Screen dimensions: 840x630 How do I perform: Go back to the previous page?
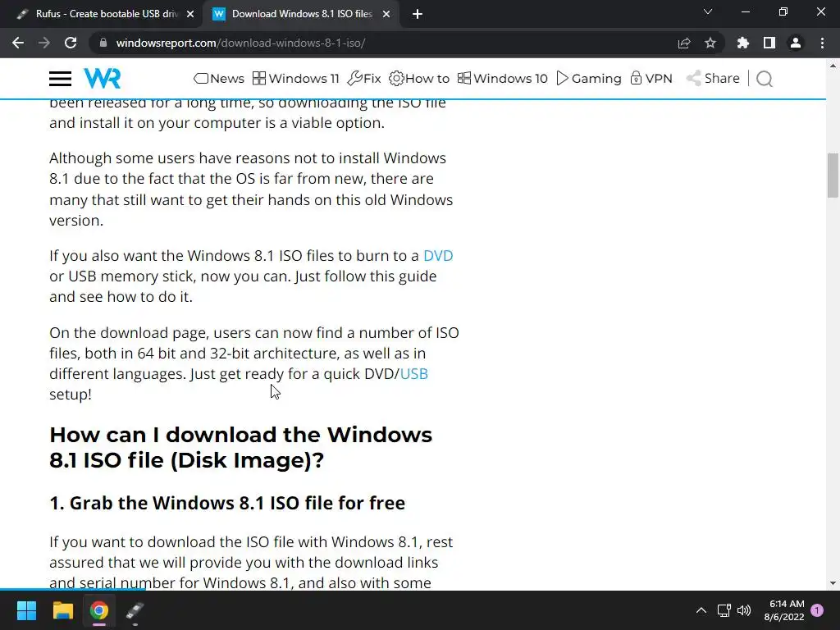18,43
